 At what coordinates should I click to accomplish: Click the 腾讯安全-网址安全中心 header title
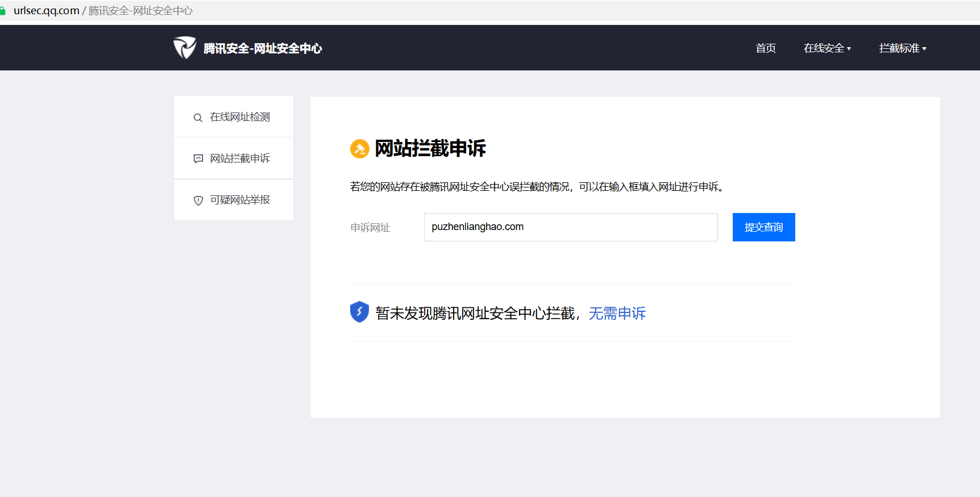pos(263,48)
